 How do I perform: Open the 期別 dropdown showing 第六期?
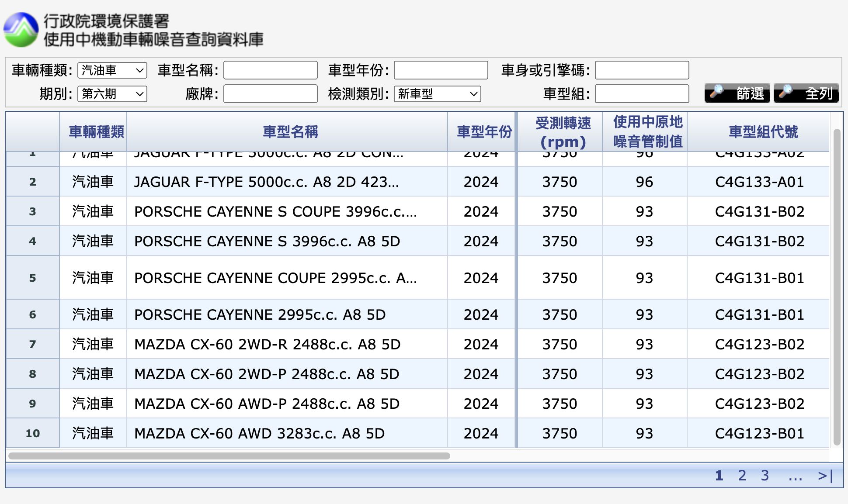point(112,94)
